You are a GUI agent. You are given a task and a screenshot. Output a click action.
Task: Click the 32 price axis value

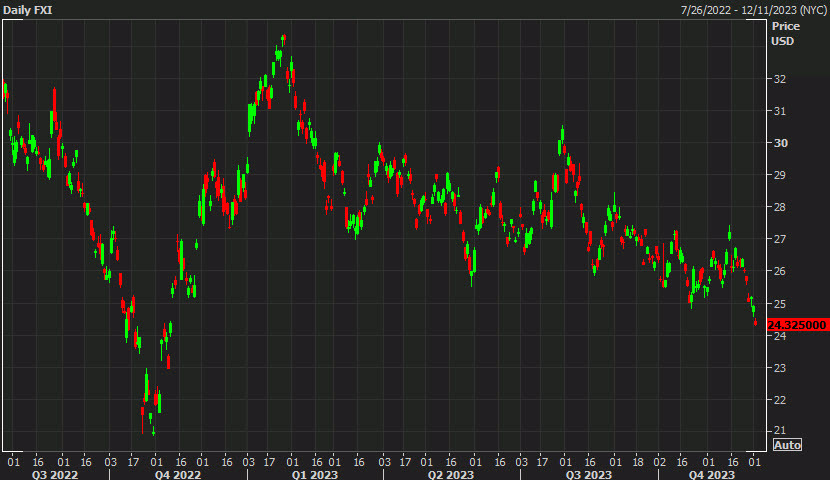click(780, 79)
